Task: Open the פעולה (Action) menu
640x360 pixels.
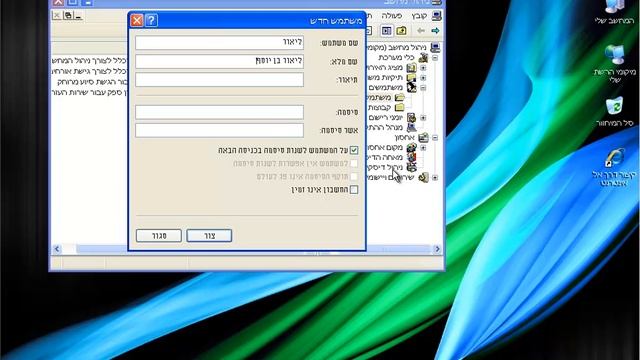Action: point(392,16)
